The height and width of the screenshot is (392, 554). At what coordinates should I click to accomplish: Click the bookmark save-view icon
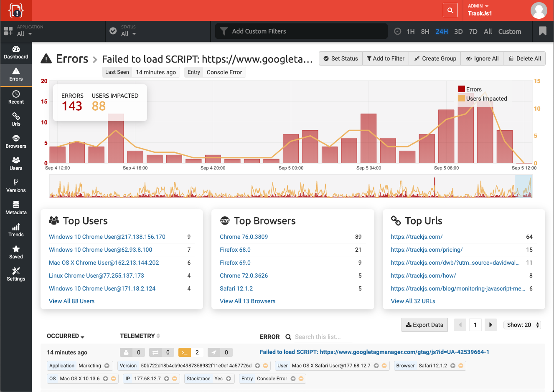[x=543, y=31]
